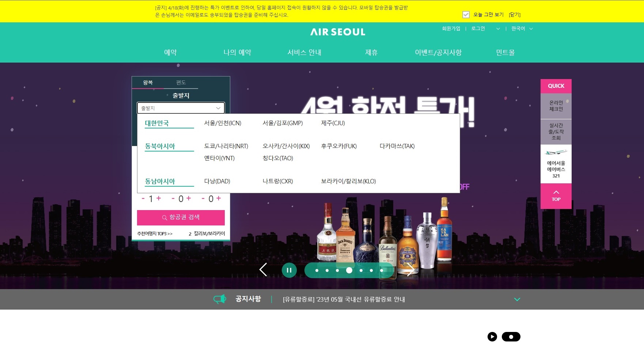Screen dimensions: 644x355
Task: Click the 로그인 link
Action: 478,29
